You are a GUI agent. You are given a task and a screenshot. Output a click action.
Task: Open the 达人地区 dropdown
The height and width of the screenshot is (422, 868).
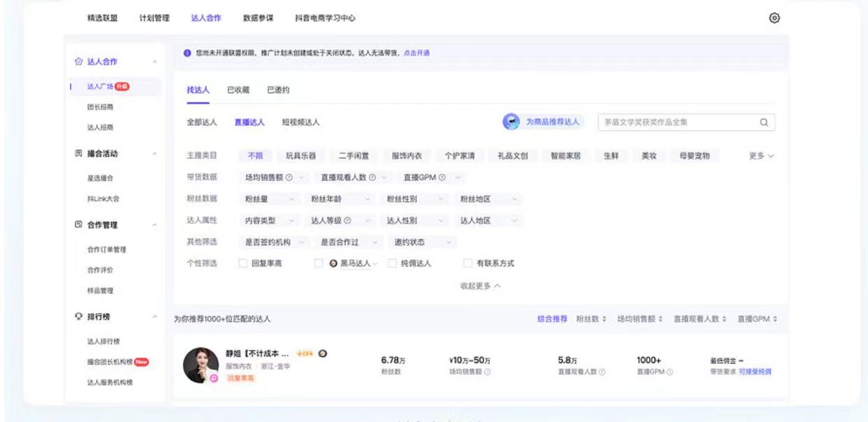[x=488, y=221]
